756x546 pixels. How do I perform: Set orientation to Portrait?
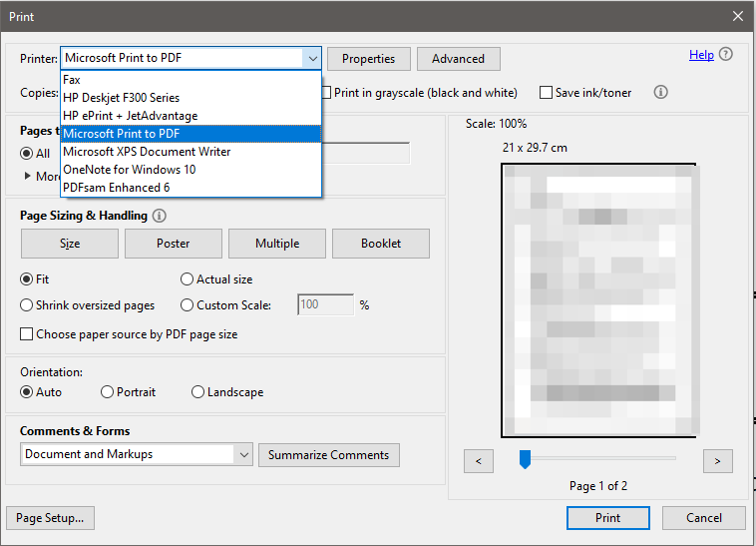click(x=107, y=391)
